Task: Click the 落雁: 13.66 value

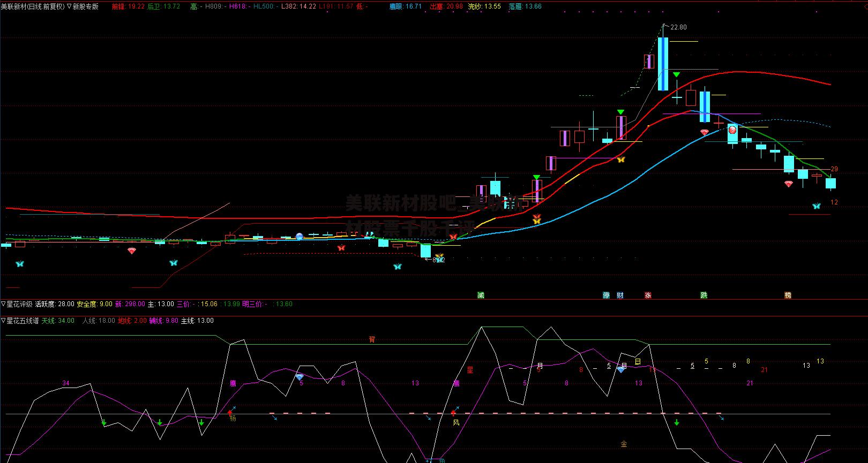Action: tap(525, 7)
